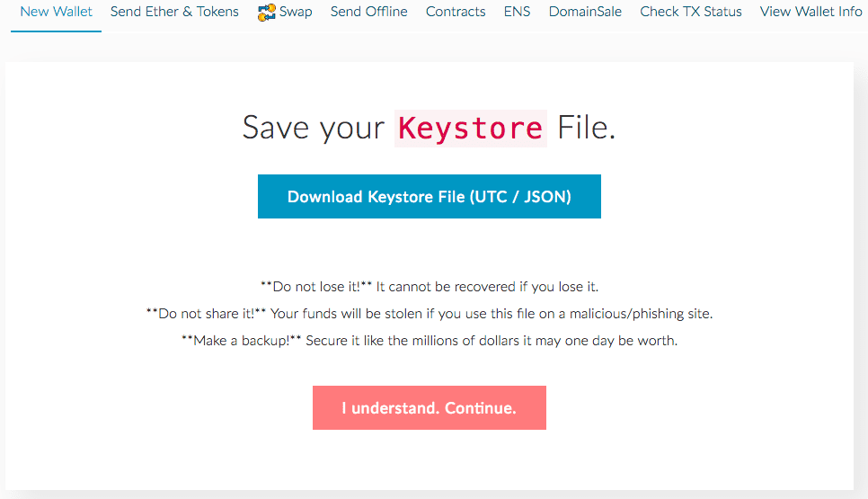This screenshot has width=868, height=499.
Task: Open the DomainSale tab
Action: click(585, 12)
